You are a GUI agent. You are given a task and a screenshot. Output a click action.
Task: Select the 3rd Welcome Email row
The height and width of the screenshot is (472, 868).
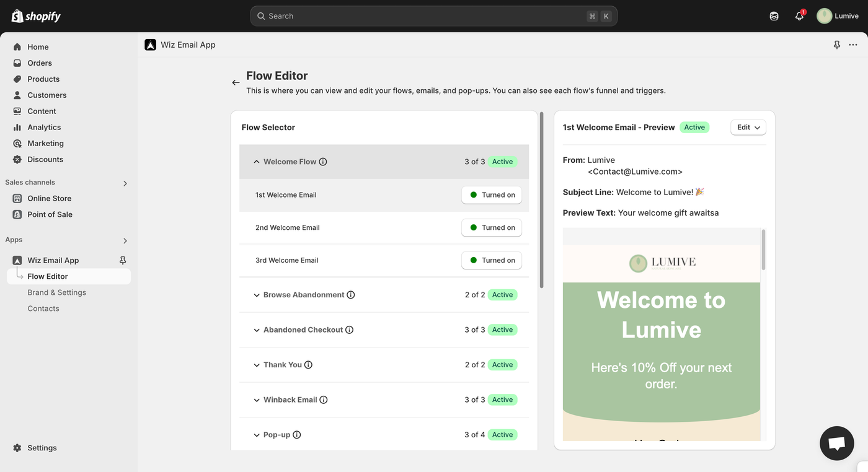pos(384,261)
